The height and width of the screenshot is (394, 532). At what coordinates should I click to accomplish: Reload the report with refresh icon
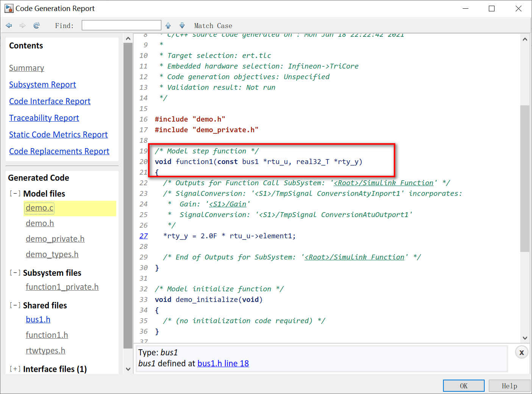coord(37,25)
